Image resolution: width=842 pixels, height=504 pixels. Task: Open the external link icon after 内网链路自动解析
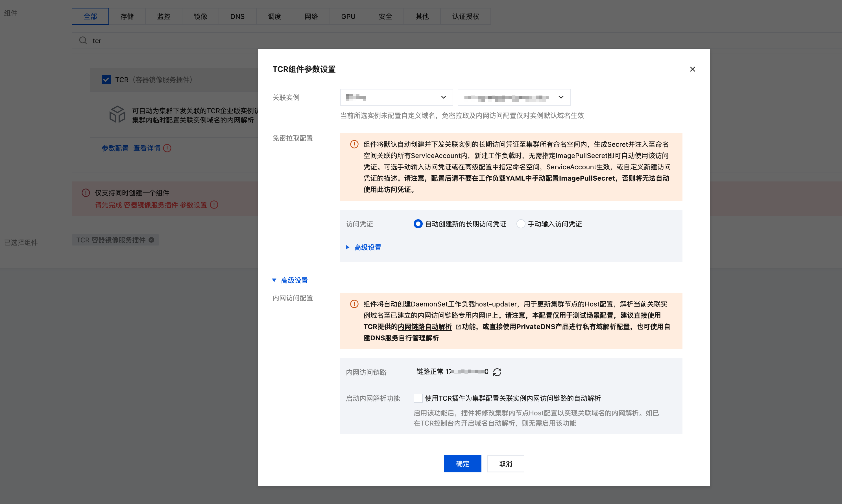point(458,327)
